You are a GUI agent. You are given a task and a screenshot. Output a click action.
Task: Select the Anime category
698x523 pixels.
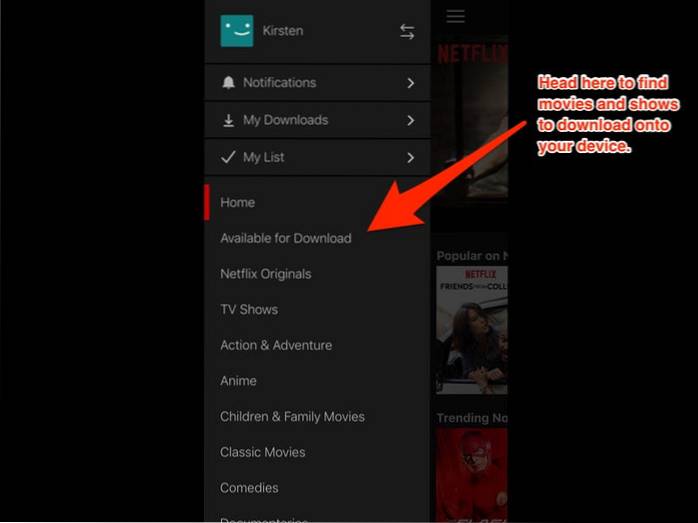tap(239, 381)
